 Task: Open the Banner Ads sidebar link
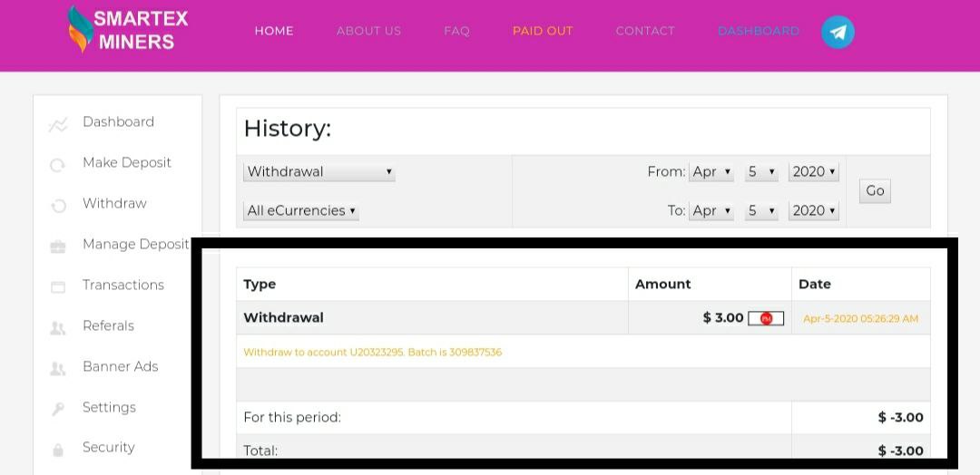120,366
